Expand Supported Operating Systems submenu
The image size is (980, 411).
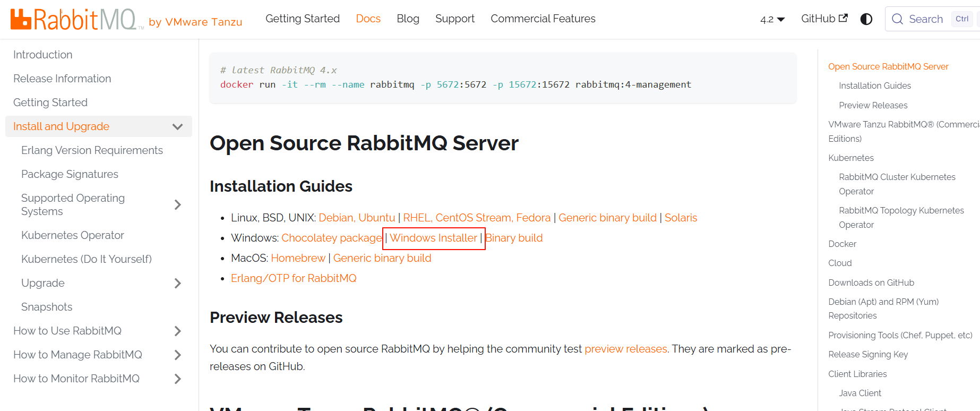pyautogui.click(x=178, y=204)
